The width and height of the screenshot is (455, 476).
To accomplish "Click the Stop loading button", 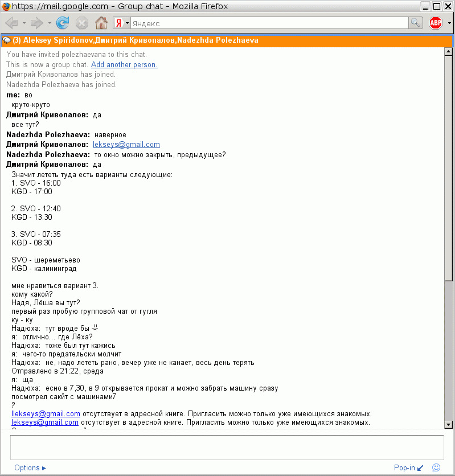I will [x=81, y=23].
